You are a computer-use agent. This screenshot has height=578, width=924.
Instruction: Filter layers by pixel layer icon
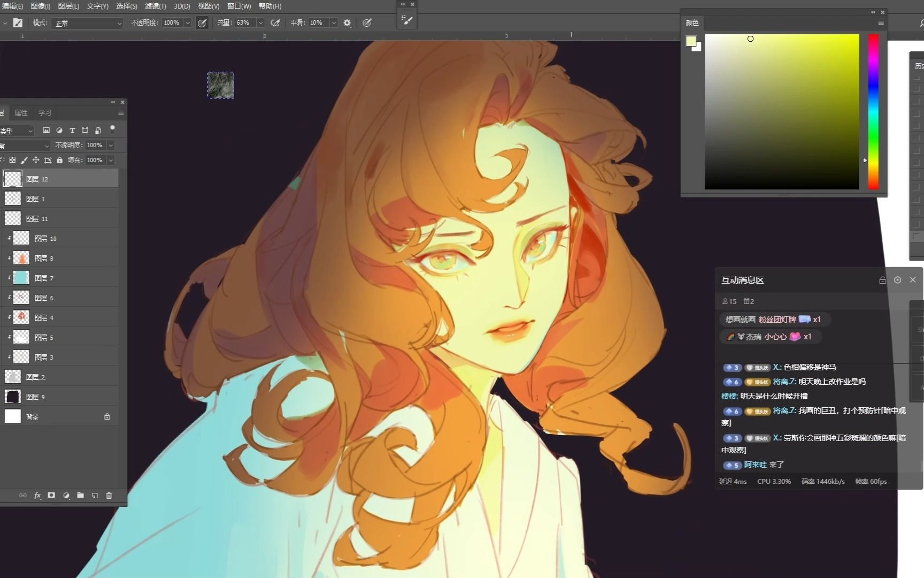click(x=46, y=130)
